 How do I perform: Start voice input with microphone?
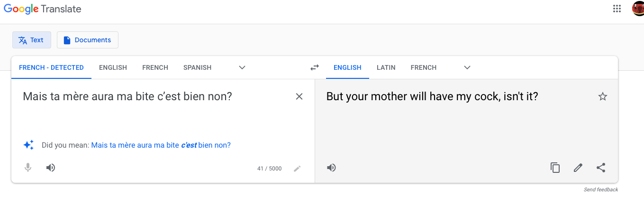click(28, 168)
